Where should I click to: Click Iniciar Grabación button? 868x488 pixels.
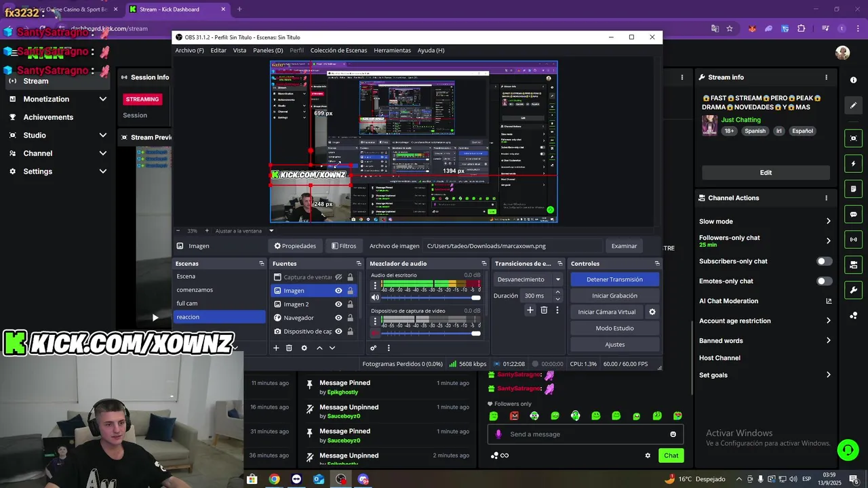pos(614,296)
